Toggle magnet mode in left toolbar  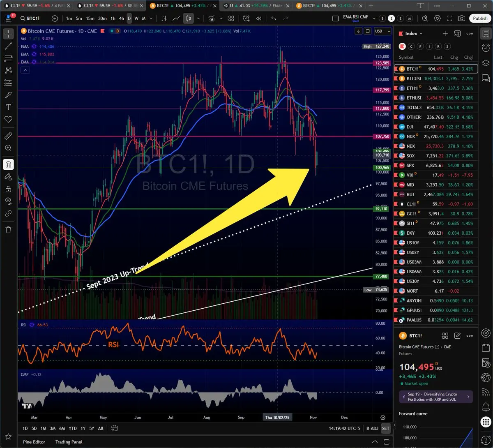[x=8, y=164]
